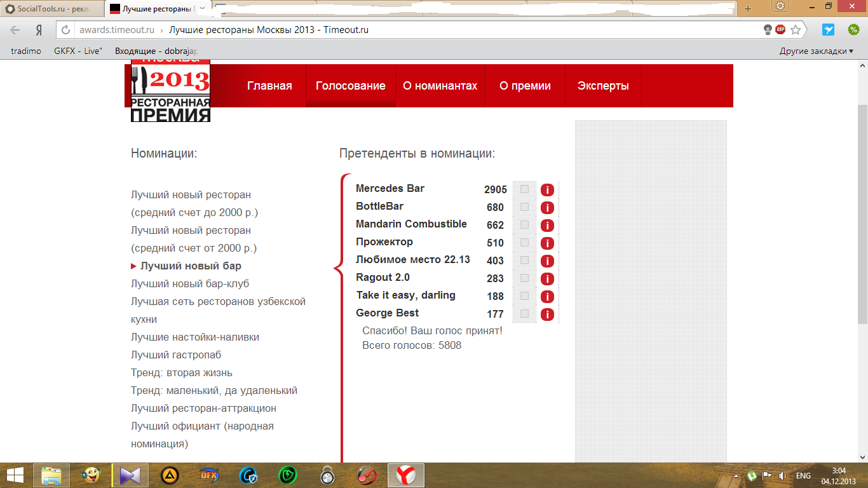Open Windows Start button
Viewport: 868px width, 488px height.
pos(15,475)
